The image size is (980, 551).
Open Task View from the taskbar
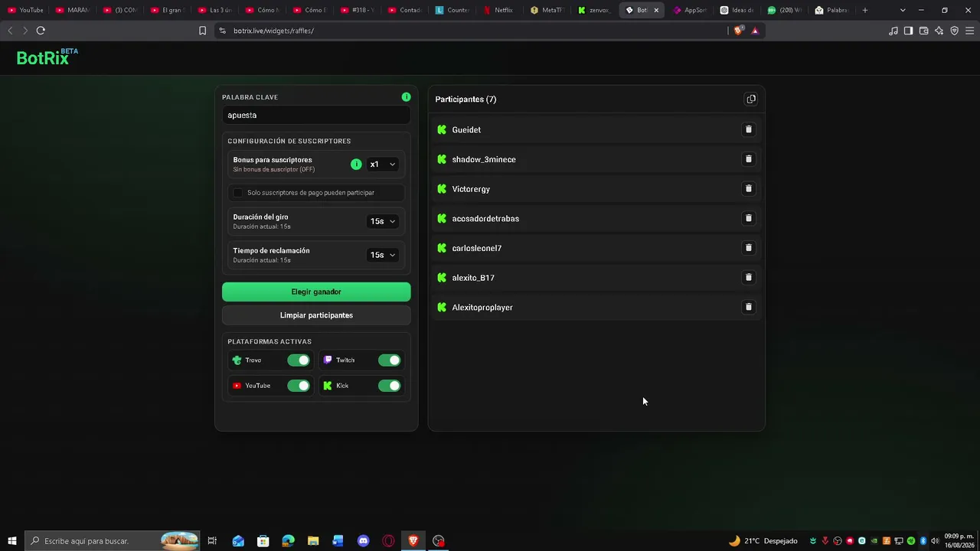pos(212,541)
